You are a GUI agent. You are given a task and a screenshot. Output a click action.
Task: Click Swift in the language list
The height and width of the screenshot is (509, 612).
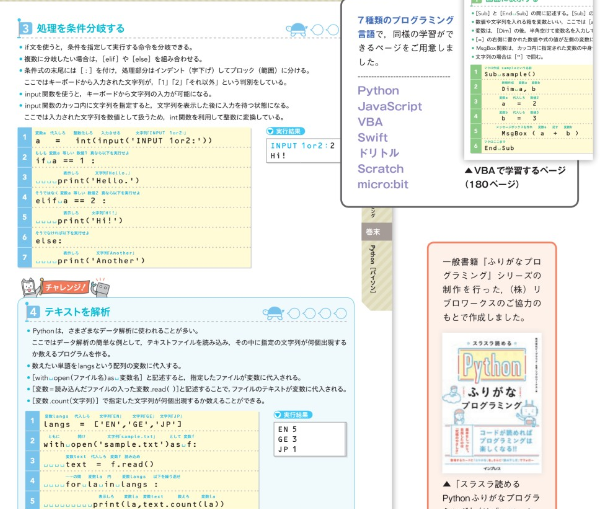(372, 137)
